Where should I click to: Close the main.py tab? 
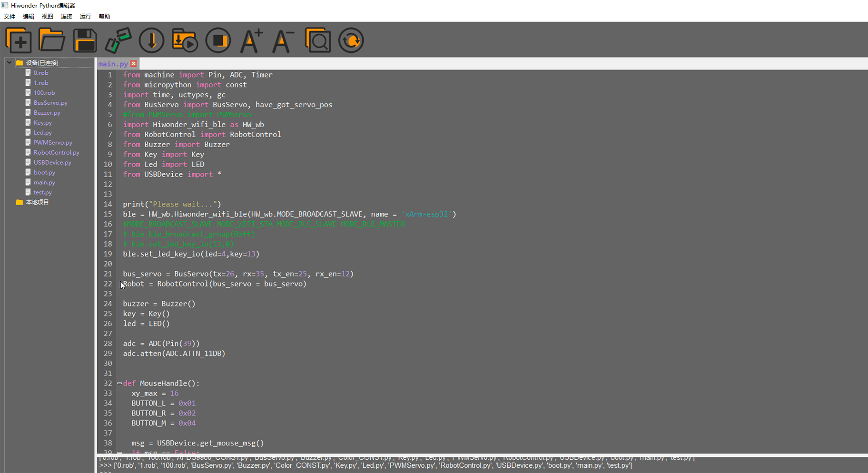[x=134, y=64]
